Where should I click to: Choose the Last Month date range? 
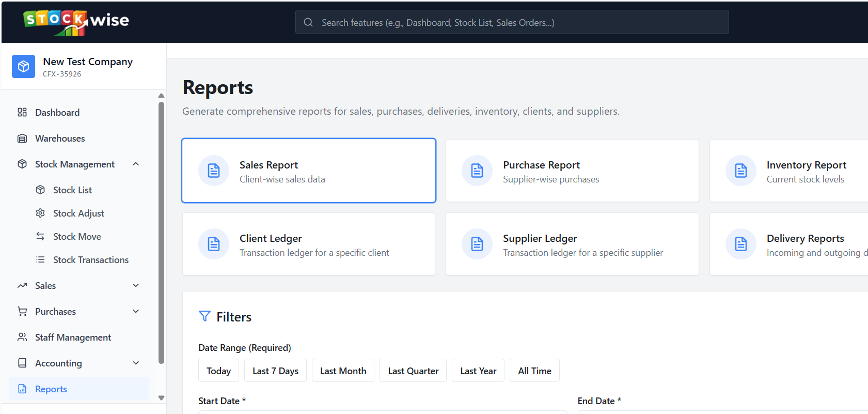pyautogui.click(x=343, y=371)
